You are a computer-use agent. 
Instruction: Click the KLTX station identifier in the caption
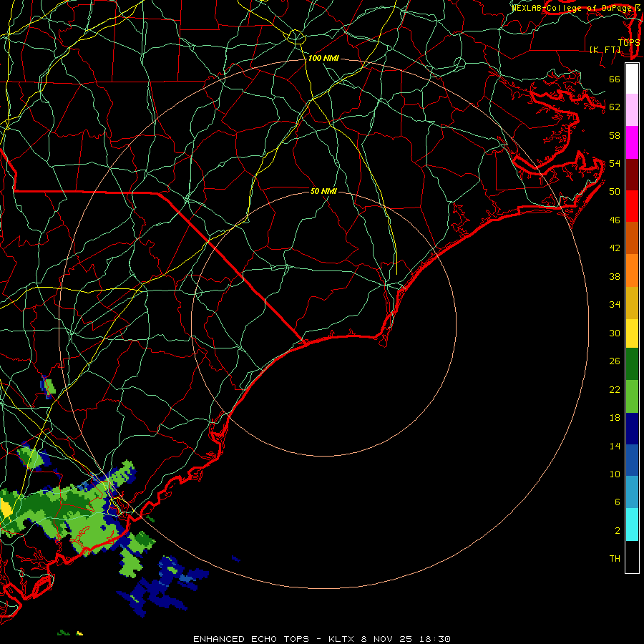(341, 639)
